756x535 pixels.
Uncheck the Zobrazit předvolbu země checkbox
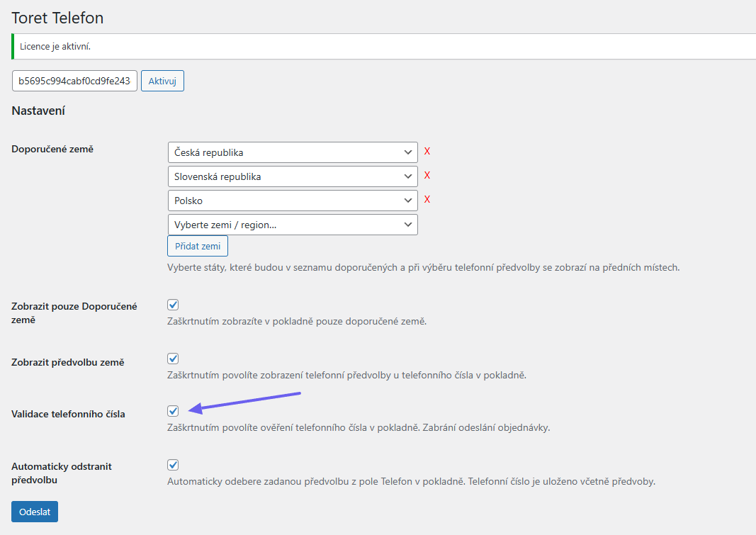pos(173,359)
